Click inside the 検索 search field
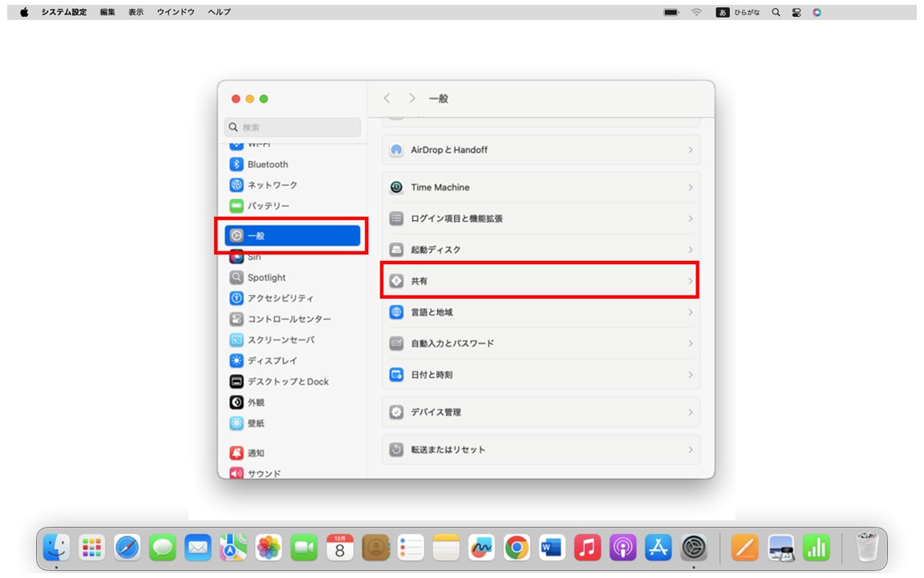The image size is (924, 578). pos(292,127)
